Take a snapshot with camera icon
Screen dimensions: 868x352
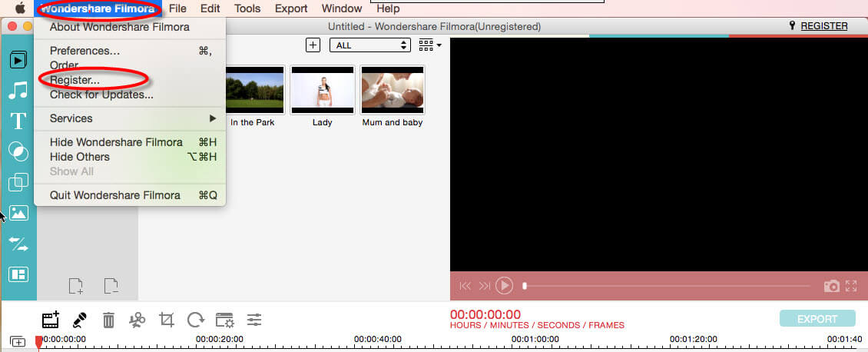pos(831,286)
